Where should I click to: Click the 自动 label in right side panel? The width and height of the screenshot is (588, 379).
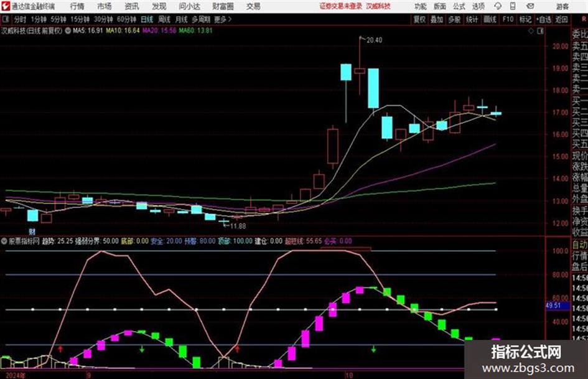tap(580, 245)
